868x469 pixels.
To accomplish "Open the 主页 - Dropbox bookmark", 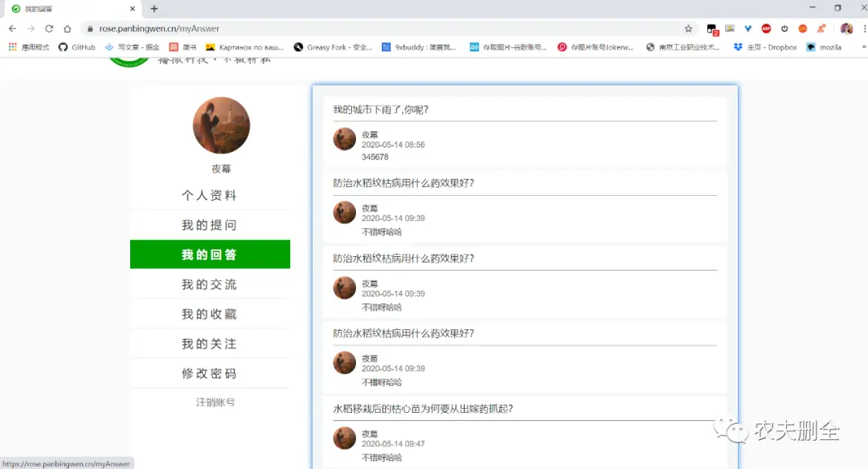I will click(765, 47).
